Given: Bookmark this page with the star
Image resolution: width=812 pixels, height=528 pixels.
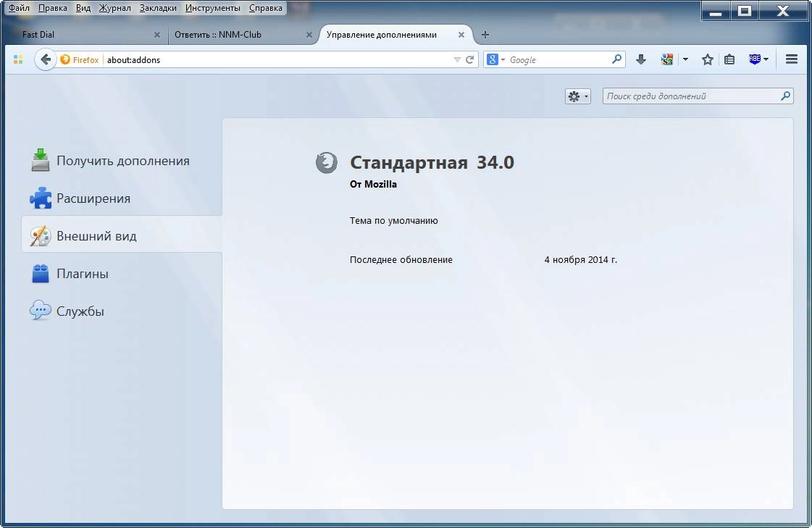Looking at the screenshot, I should (708, 59).
